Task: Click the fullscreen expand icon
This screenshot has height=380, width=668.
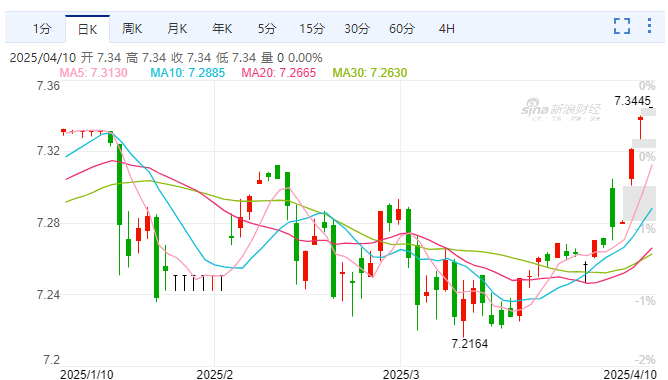Action: (x=622, y=26)
